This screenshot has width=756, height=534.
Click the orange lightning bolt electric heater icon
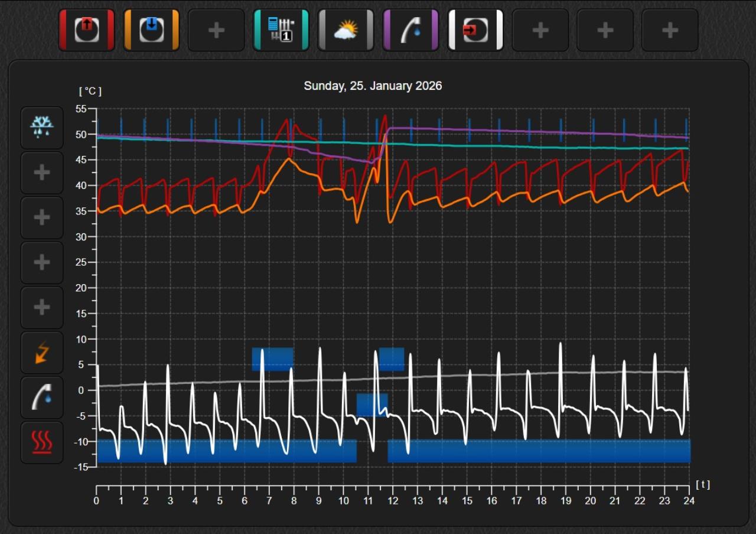(42, 352)
